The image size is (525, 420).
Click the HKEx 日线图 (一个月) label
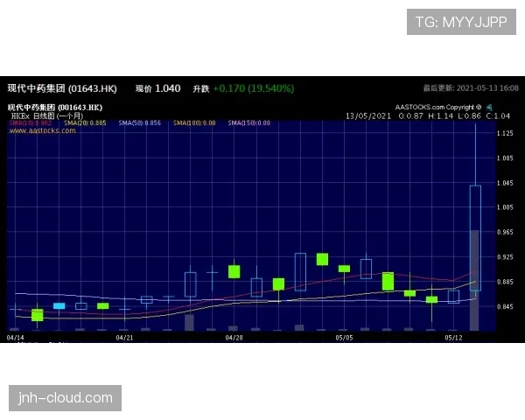click(x=47, y=115)
